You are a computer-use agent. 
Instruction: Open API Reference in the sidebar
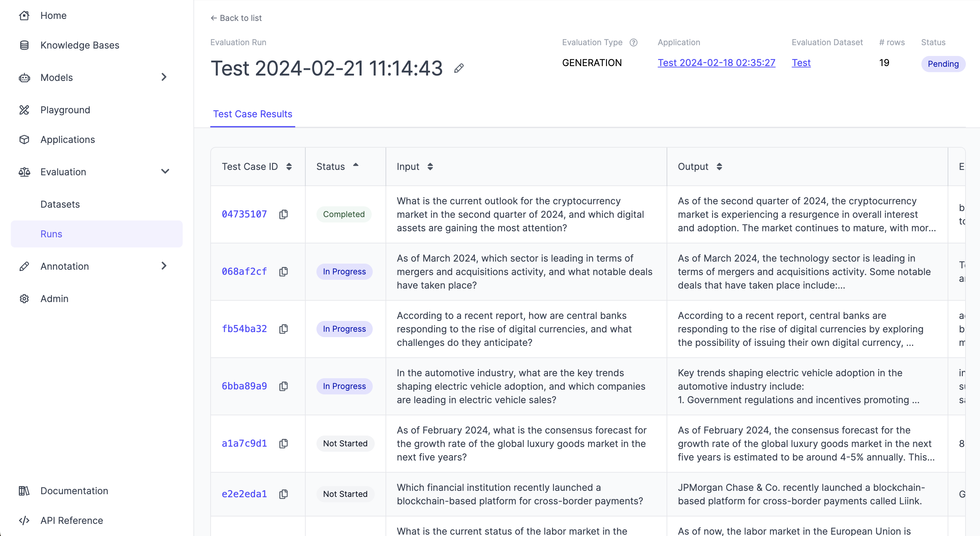71,520
